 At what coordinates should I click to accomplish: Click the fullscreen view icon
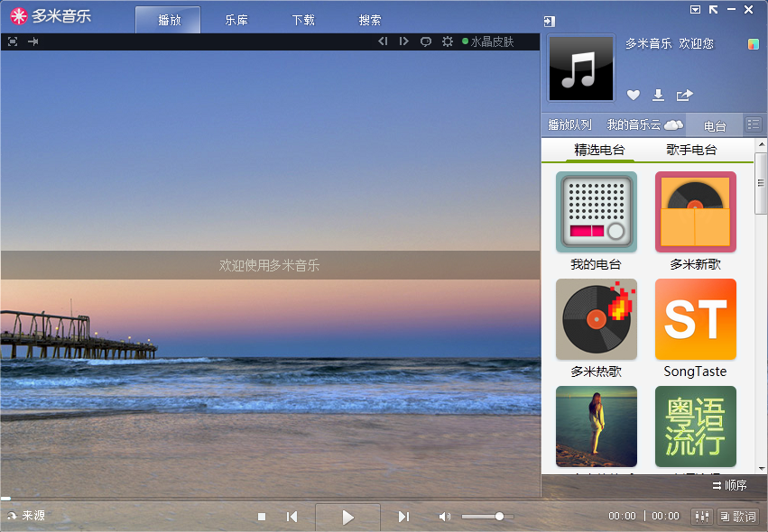tap(13, 41)
